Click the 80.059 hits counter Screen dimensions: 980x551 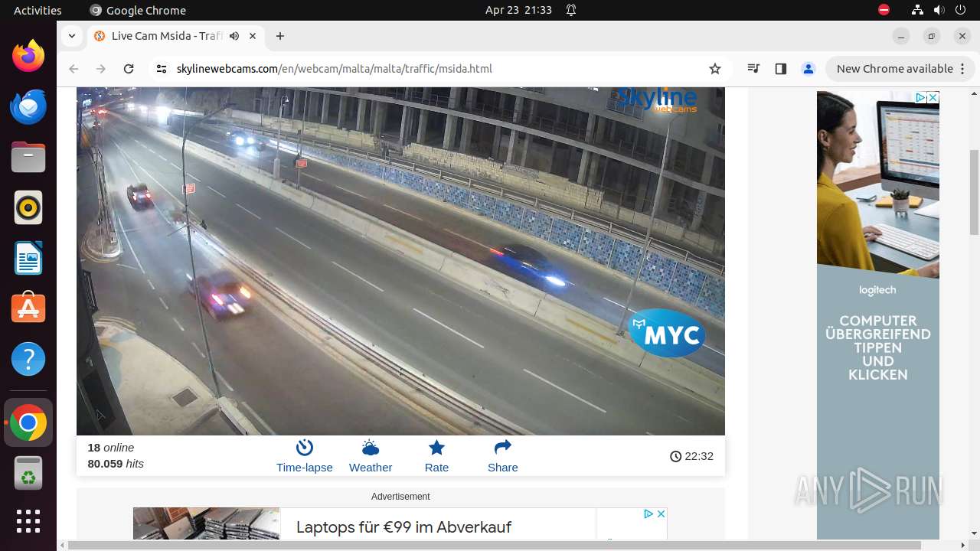[116, 464]
